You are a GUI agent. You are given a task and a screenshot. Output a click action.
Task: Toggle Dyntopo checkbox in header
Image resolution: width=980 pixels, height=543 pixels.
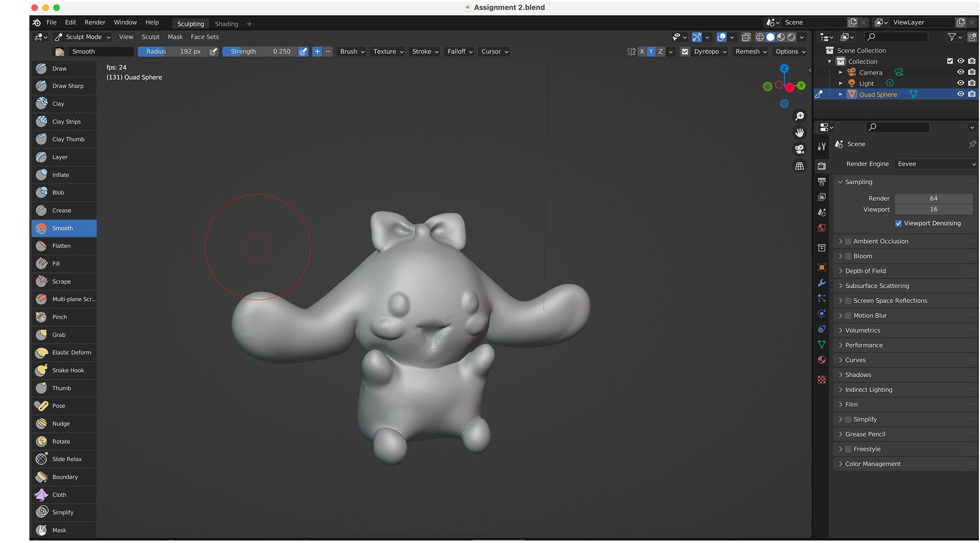pos(685,52)
